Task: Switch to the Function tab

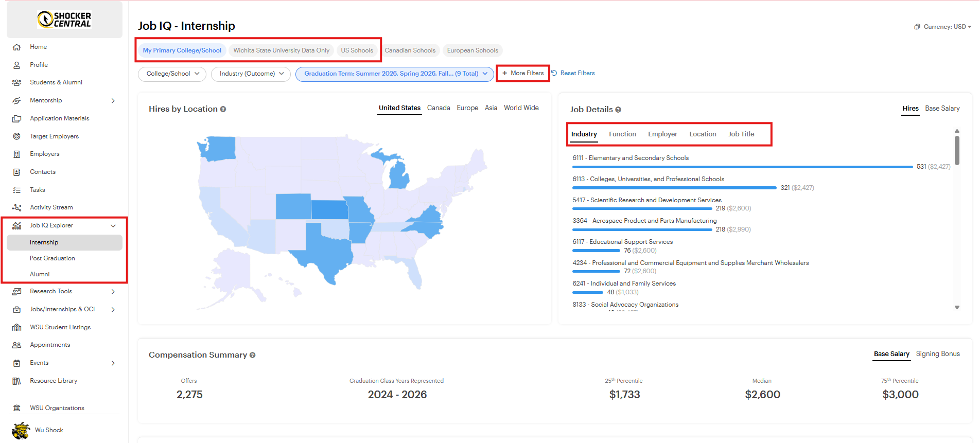Action: [622, 134]
